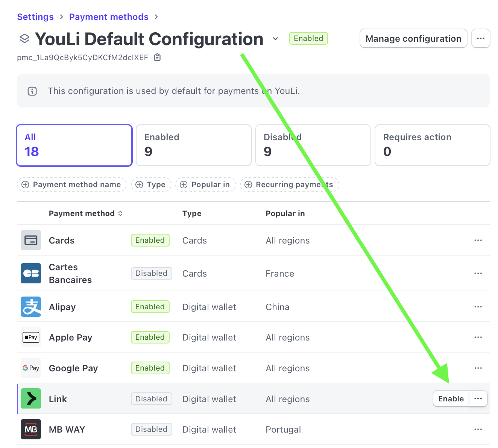Click the Google Pay logo icon
The width and height of the screenshot is (498, 448).
tap(31, 368)
